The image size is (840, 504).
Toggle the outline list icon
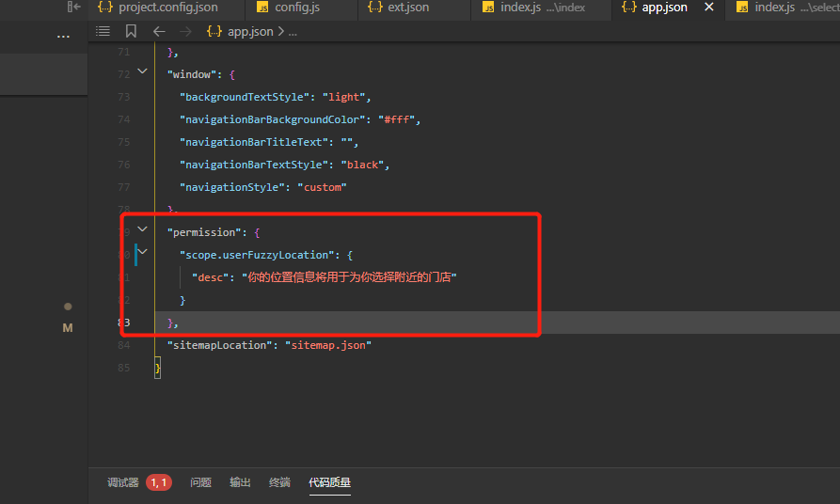coord(103,32)
